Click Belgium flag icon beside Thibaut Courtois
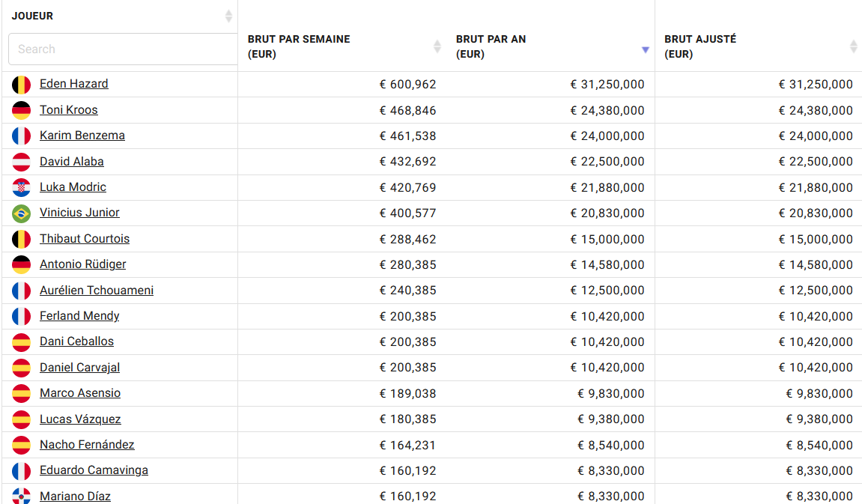Image resolution: width=862 pixels, height=504 pixels. (22, 239)
